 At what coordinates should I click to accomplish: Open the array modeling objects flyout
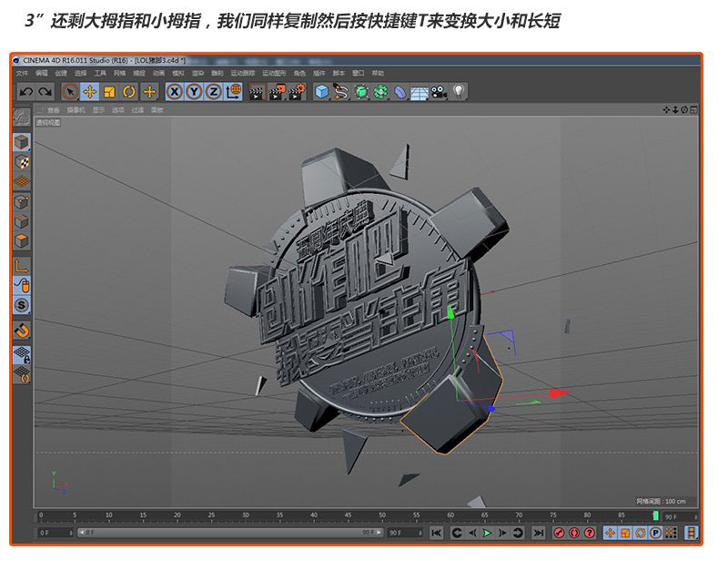380,92
